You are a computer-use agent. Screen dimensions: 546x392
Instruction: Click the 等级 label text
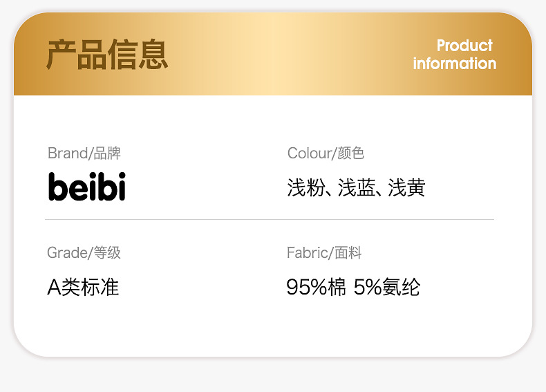click(106, 253)
